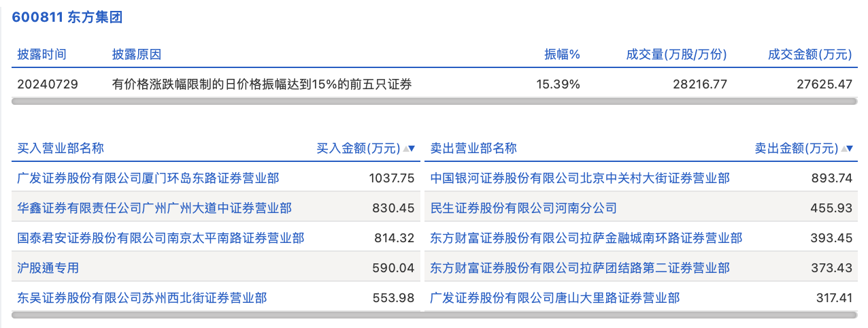Sort by the 买入金额(万元) column header
The image size is (868, 328).
pos(358,148)
